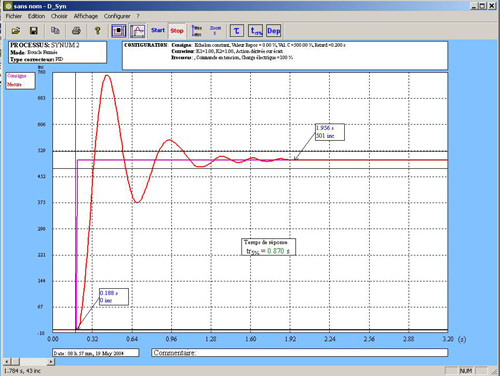
Task: Open a file with the folder icon
Action: [15, 31]
